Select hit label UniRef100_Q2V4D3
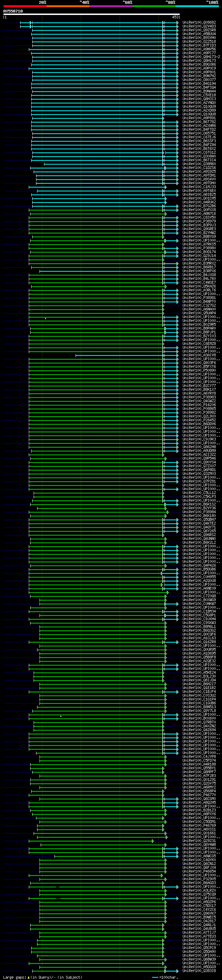Viewport: 222px width, 980px height. (x=199, y=26)
